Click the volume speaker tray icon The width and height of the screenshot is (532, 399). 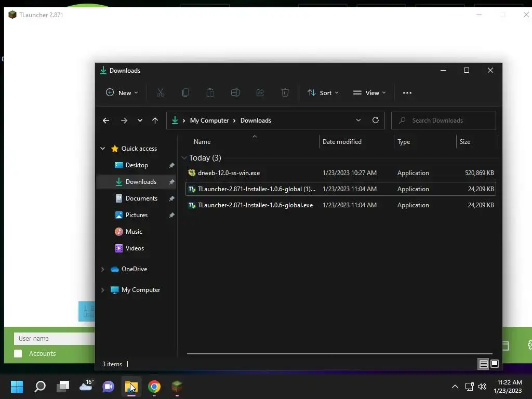(x=482, y=387)
